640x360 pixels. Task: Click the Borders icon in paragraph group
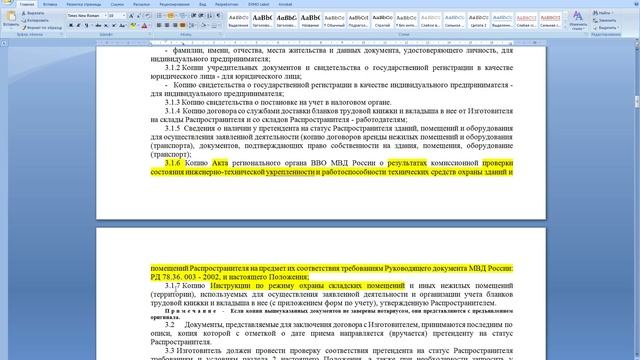[215, 25]
